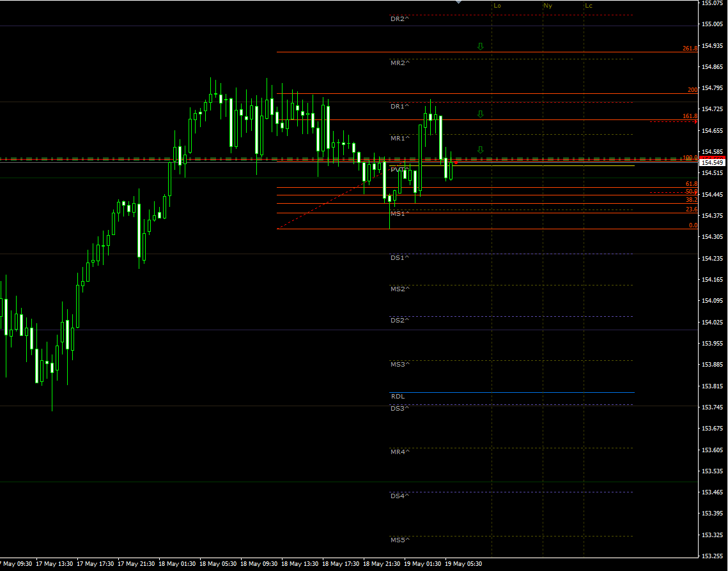Viewport: 728px width, 571px height.
Task: Select the MR2^ pivot level label
Action: coord(399,63)
